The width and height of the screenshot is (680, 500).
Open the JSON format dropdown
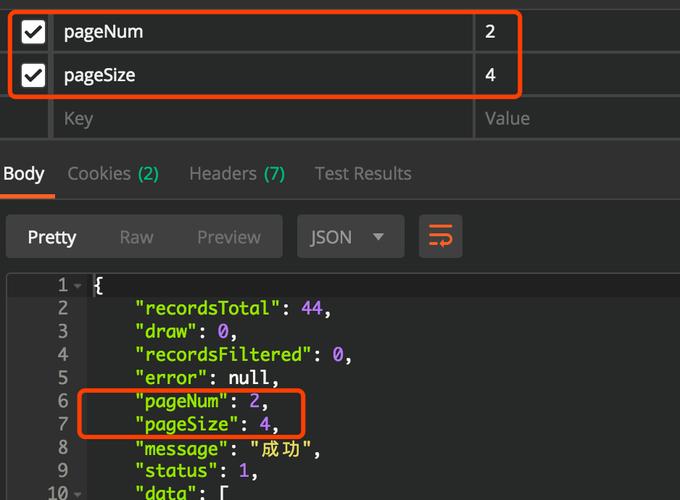pyautogui.click(x=349, y=237)
